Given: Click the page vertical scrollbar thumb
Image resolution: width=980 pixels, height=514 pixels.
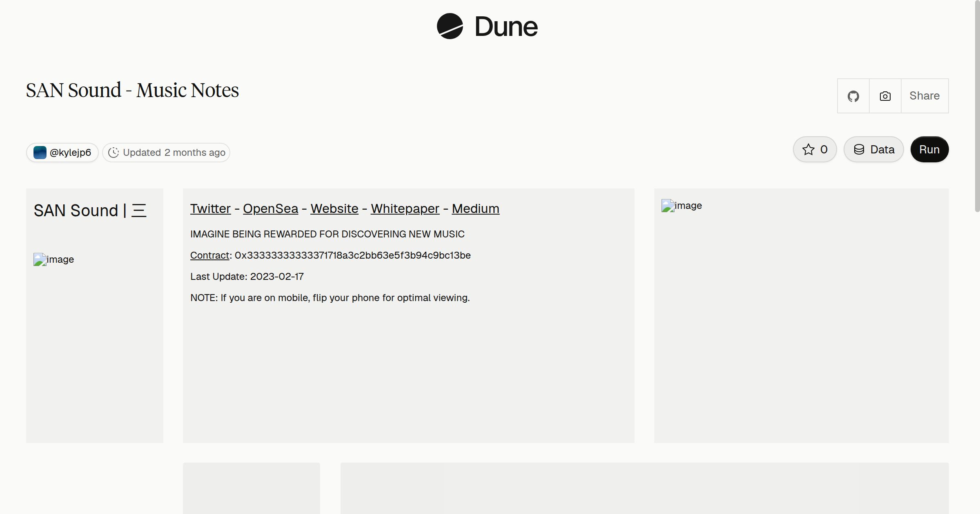Looking at the screenshot, I should pos(977,106).
